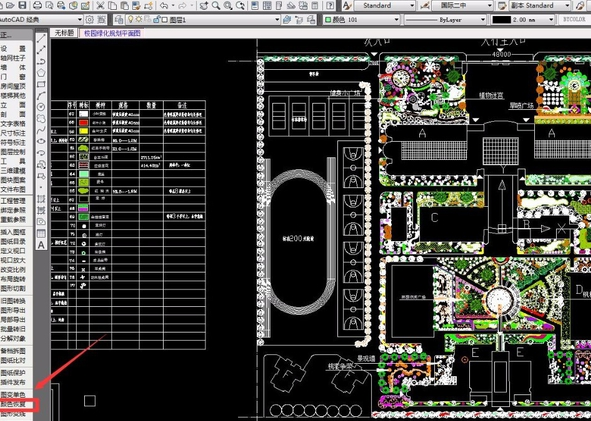Select the Circle draw tool

[41, 107]
